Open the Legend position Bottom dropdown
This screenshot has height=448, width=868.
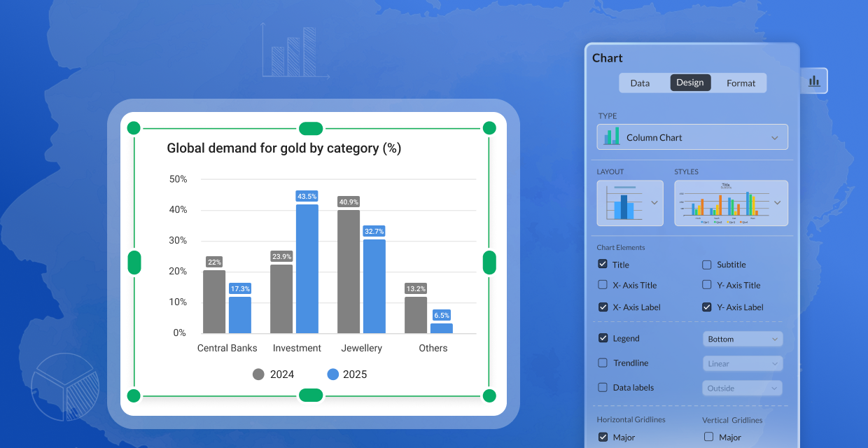[742, 339]
